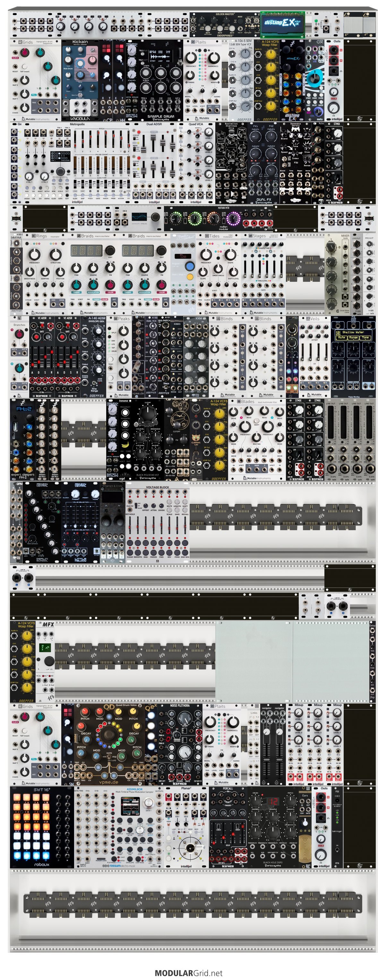378x980 pixels.
Task: Select the green disting EX display module
Action: [283, 25]
